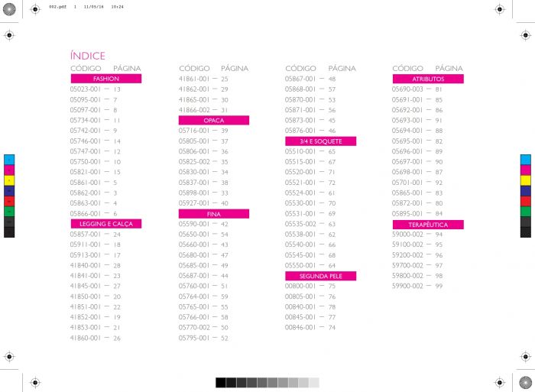Pick the red swatch in left color bar

tap(10, 201)
